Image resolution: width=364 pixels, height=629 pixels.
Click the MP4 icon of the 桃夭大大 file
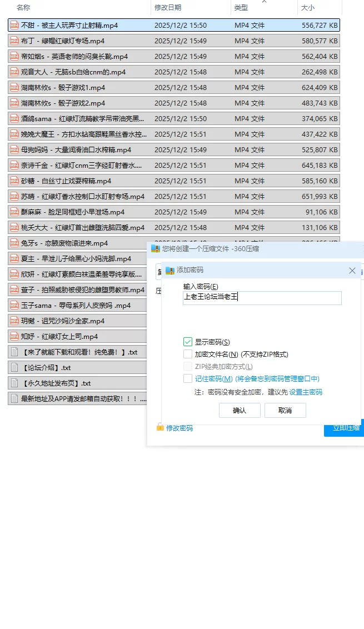[x=14, y=228]
